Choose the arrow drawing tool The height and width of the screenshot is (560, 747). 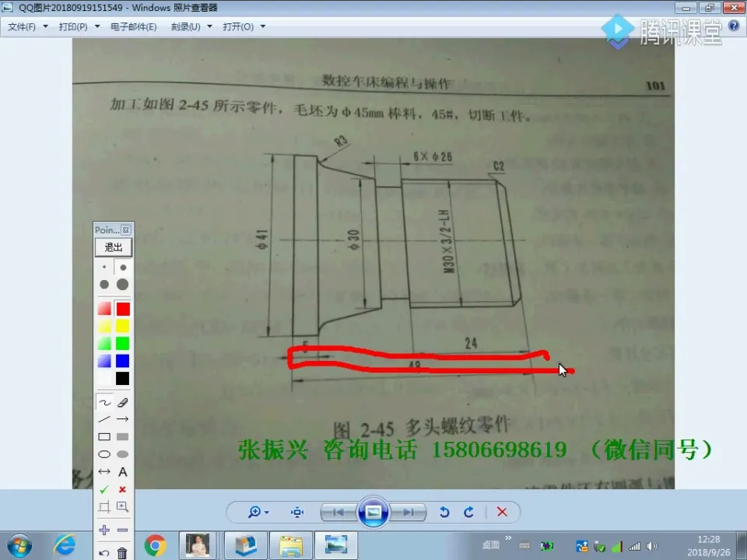click(x=124, y=418)
